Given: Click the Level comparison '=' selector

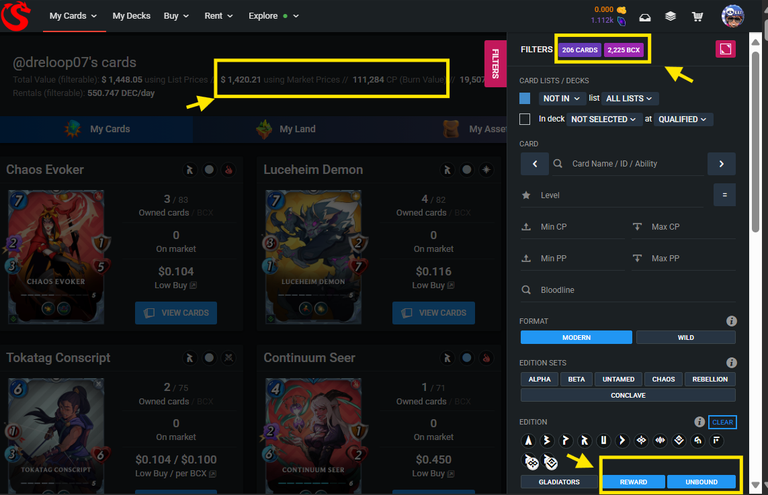Looking at the screenshot, I should (724, 195).
